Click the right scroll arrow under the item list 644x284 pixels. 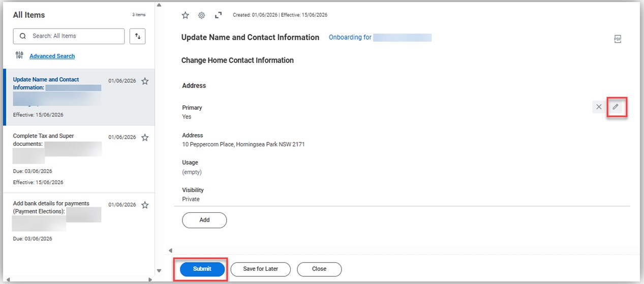coord(150,279)
